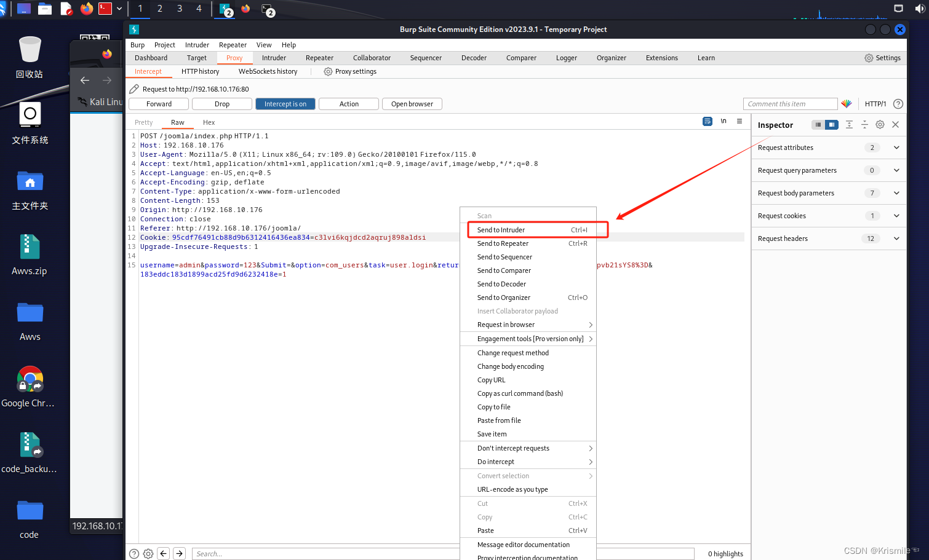The width and height of the screenshot is (929, 560).
Task: Choose Send to Repeater in context menu
Action: pos(528,243)
